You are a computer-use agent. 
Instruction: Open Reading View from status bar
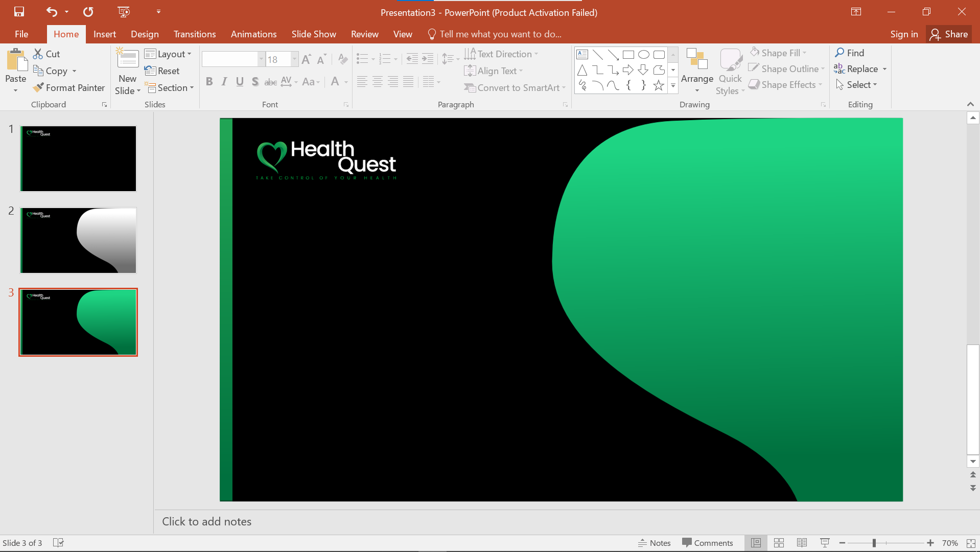tap(802, 543)
